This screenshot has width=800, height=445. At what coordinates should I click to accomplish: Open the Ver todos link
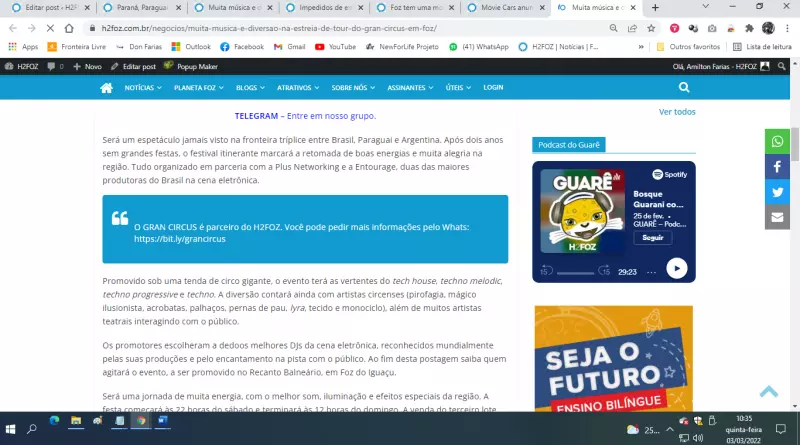pos(677,112)
